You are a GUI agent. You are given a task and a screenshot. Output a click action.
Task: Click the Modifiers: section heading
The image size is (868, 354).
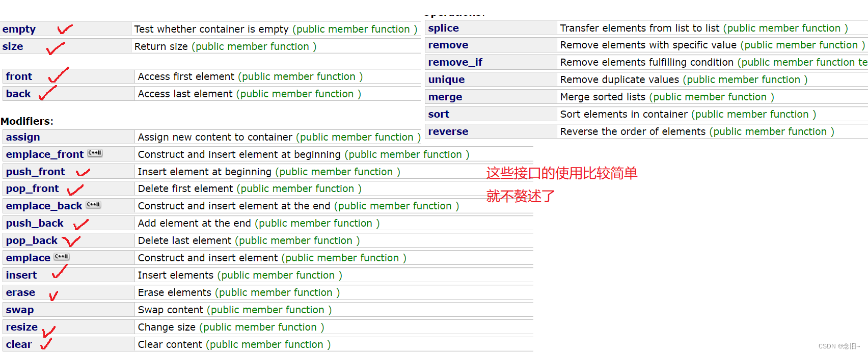click(27, 121)
